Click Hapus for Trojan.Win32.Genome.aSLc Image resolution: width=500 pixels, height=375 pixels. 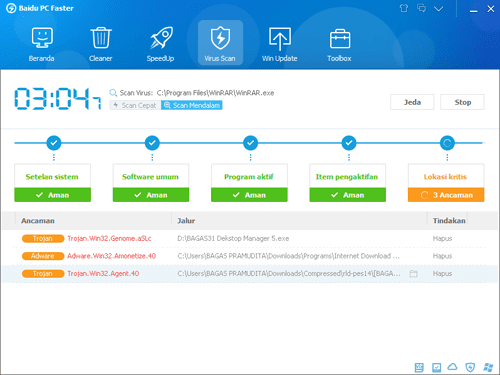(442, 239)
